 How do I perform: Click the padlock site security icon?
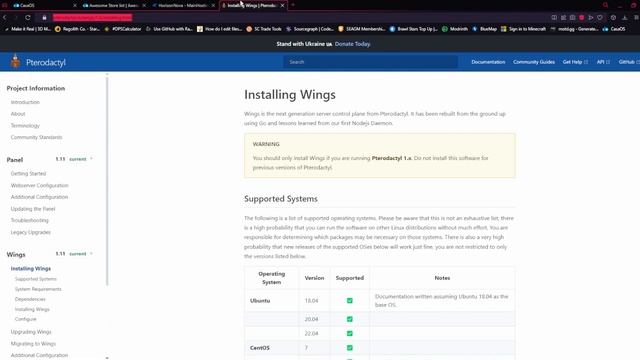pos(44,18)
